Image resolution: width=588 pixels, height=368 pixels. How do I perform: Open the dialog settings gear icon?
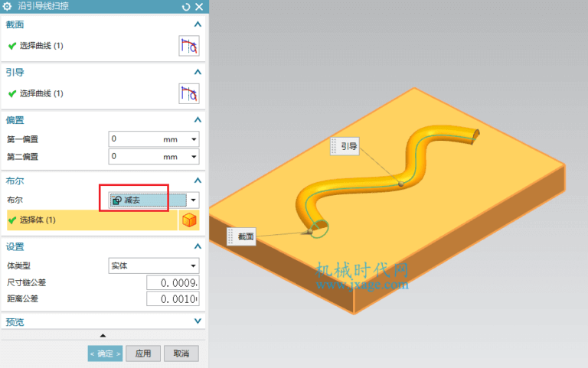pyautogui.click(x=7, y=6)
